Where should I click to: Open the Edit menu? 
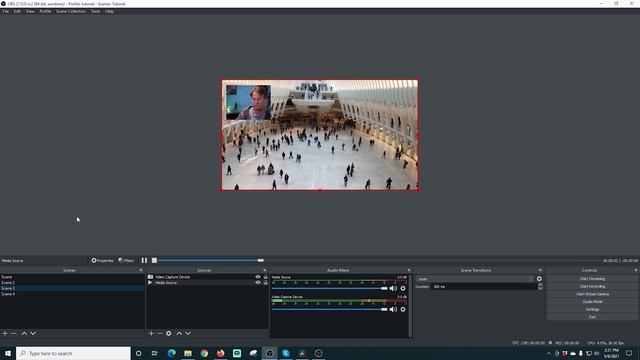(x=17, y=11)
